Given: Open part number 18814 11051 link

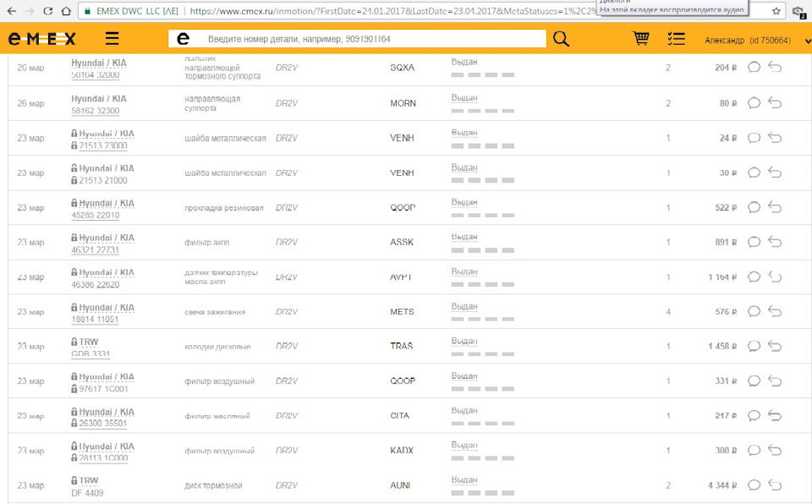Looking at the screenshot, I should tap(95, 319).
